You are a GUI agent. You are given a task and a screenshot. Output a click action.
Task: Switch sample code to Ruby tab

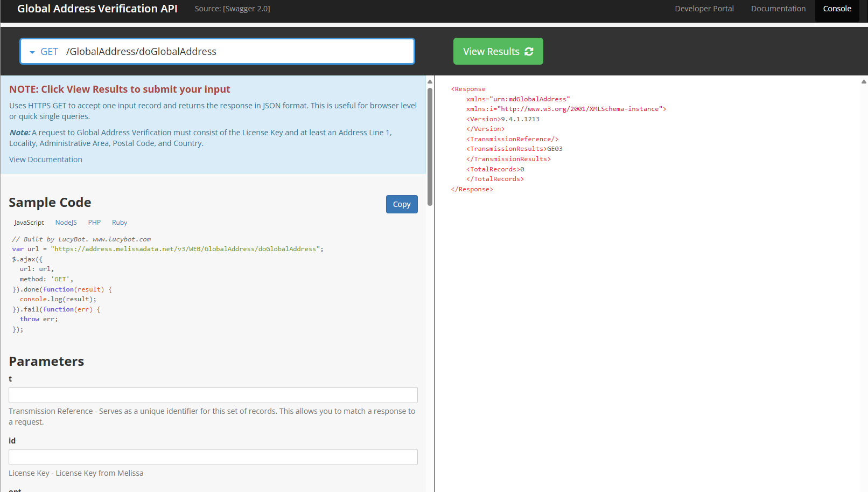click(x=120, y=223)
